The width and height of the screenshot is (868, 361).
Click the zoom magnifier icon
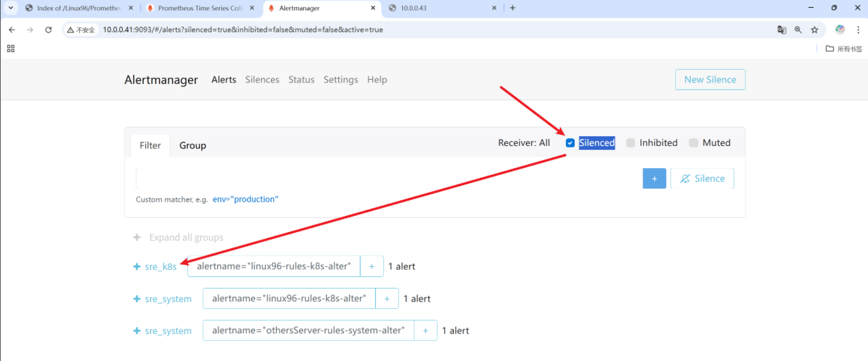798,30
